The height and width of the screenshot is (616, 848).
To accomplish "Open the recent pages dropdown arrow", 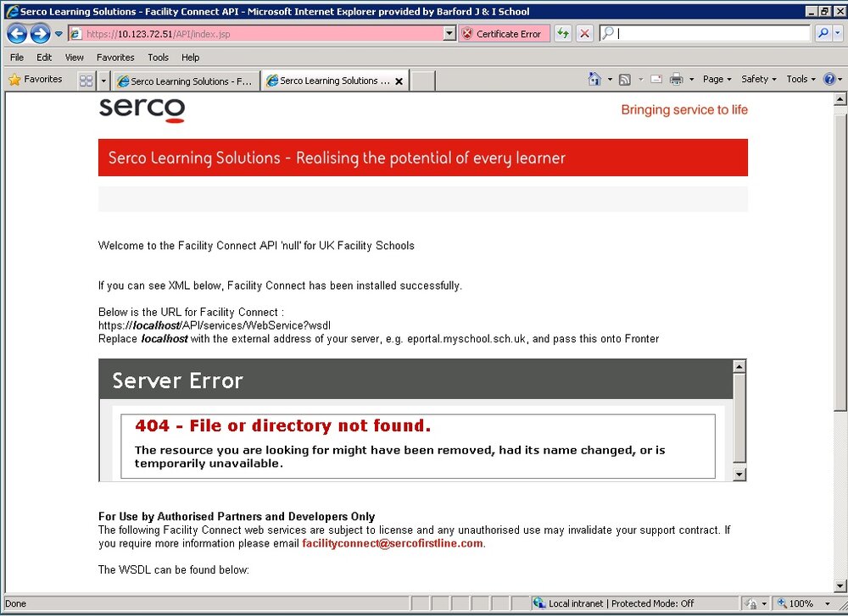I will (x=59, y=34).
